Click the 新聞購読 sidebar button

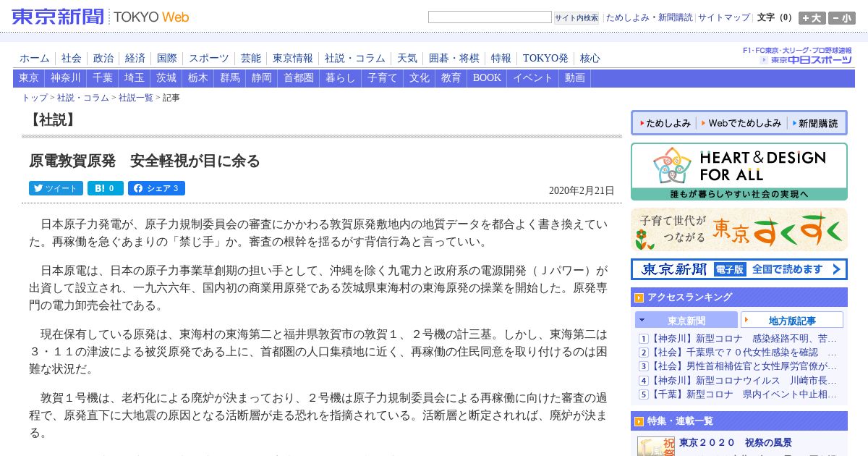[x=815, y=123]
